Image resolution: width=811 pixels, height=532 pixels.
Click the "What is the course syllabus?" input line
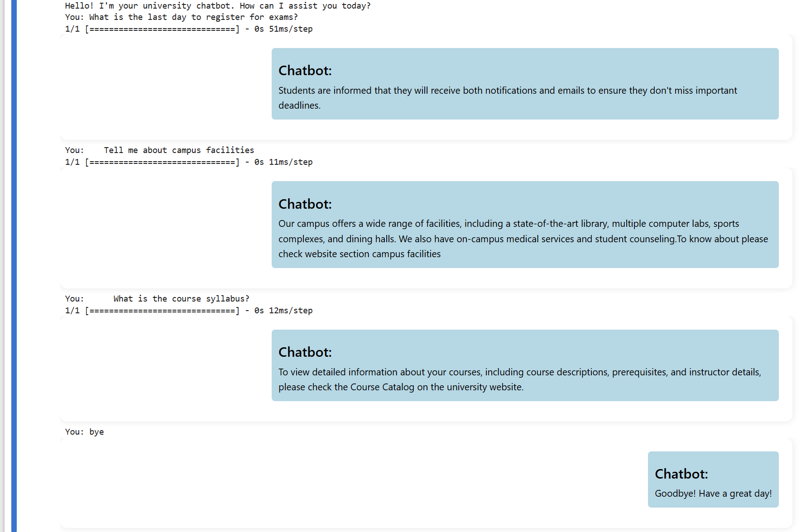point(181,299)
